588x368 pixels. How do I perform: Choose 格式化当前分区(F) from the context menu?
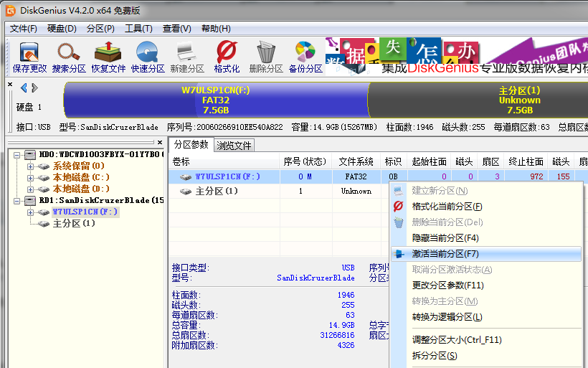tap(486, 207)
